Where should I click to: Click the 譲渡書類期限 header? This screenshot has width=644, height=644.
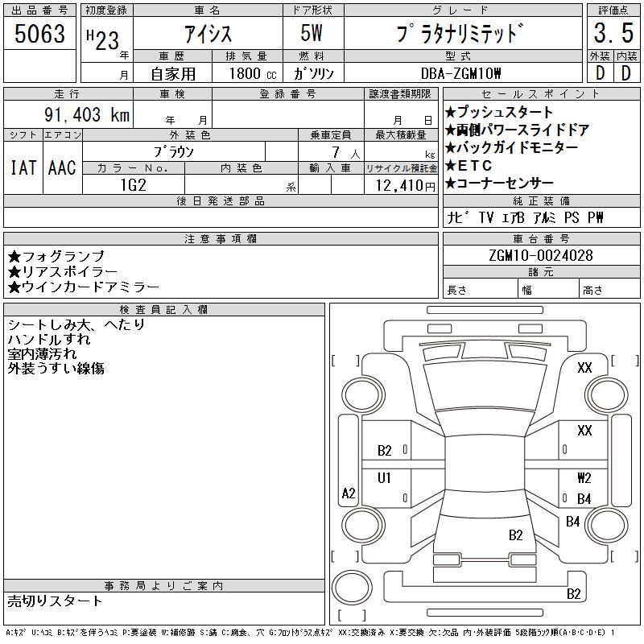tap(400, 94)
